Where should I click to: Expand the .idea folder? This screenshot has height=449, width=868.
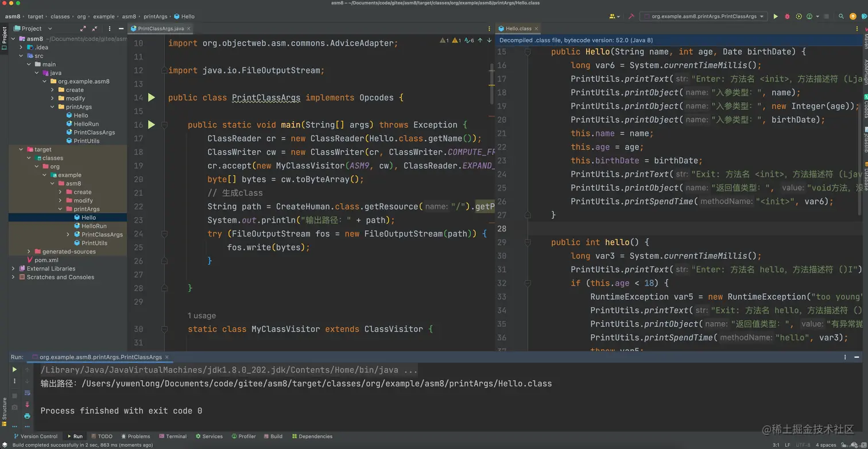21,47
